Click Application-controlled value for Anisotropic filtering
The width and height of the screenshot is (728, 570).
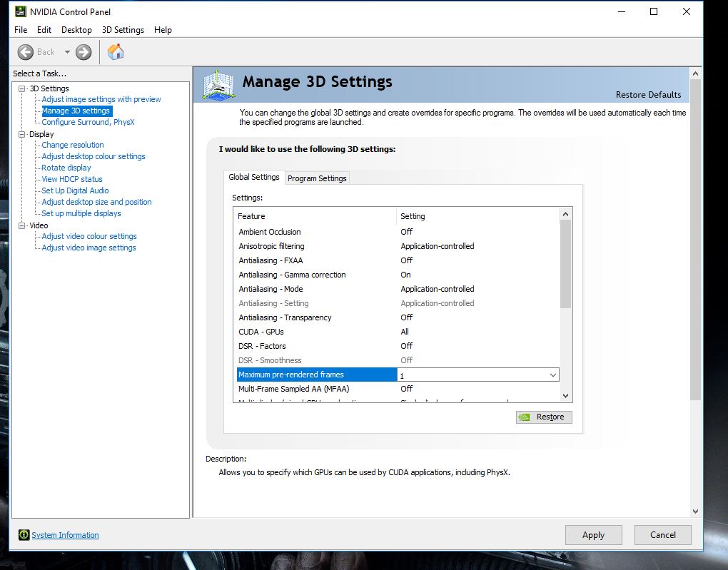(x=438, y=246)
